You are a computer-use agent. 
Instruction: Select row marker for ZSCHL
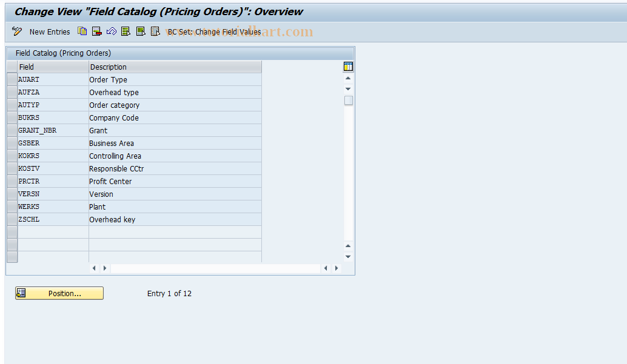click(x=12, y=219)
